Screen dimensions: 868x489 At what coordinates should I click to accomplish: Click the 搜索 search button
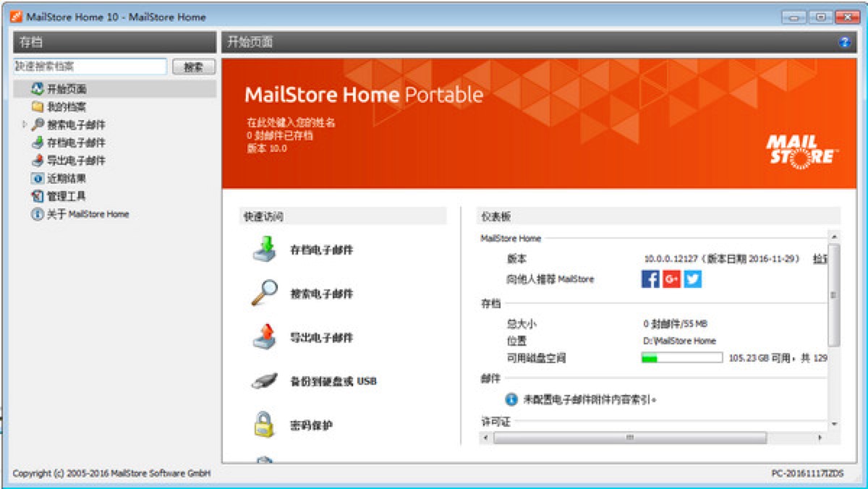pos(194,67)
